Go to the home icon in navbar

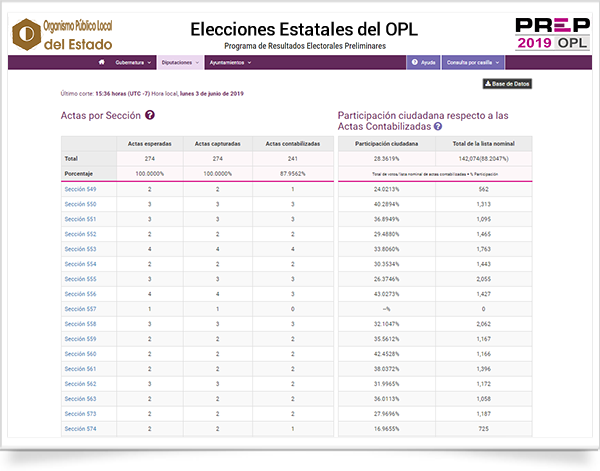101,62
